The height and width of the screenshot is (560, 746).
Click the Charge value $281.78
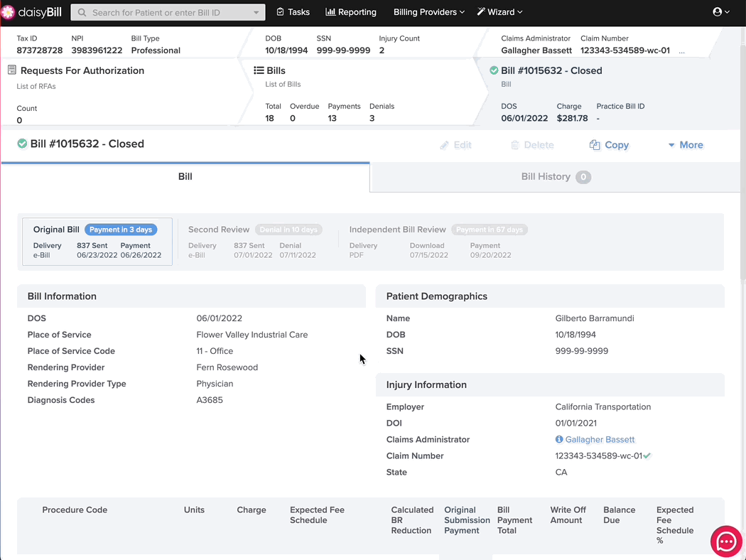572,118
